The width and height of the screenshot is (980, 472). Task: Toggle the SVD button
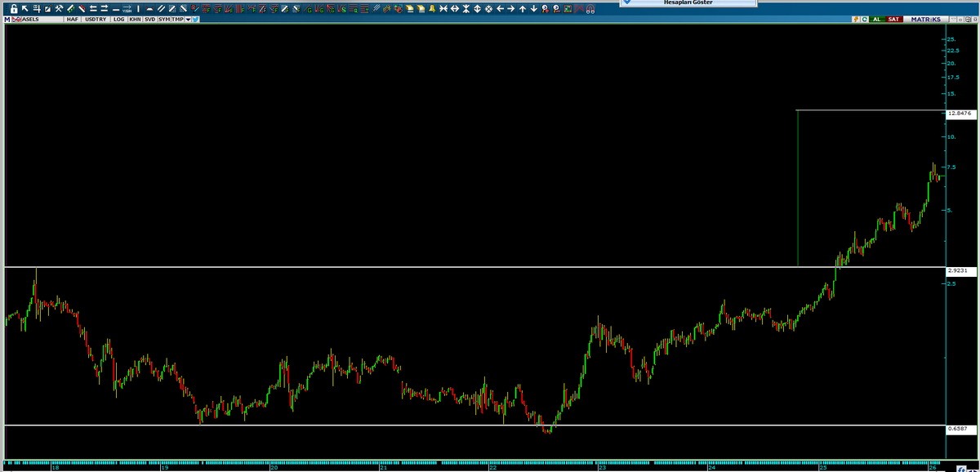click(x=149, y=19)
